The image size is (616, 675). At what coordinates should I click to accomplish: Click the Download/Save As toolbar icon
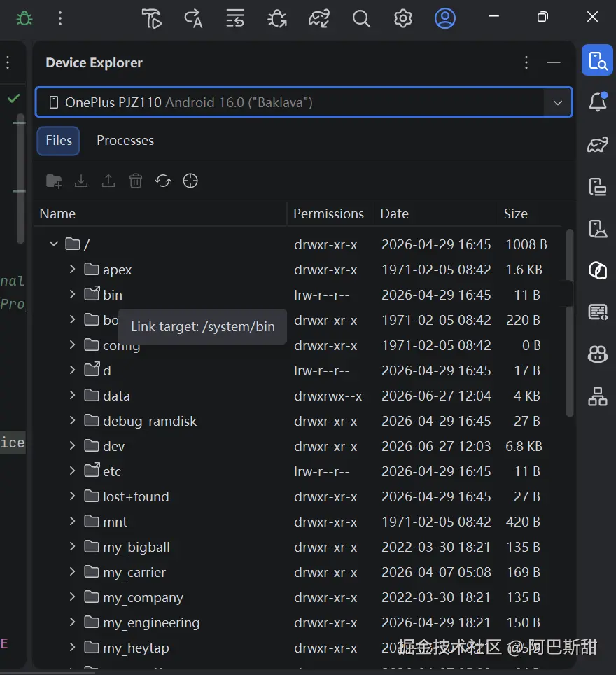[x=81, y=181]
